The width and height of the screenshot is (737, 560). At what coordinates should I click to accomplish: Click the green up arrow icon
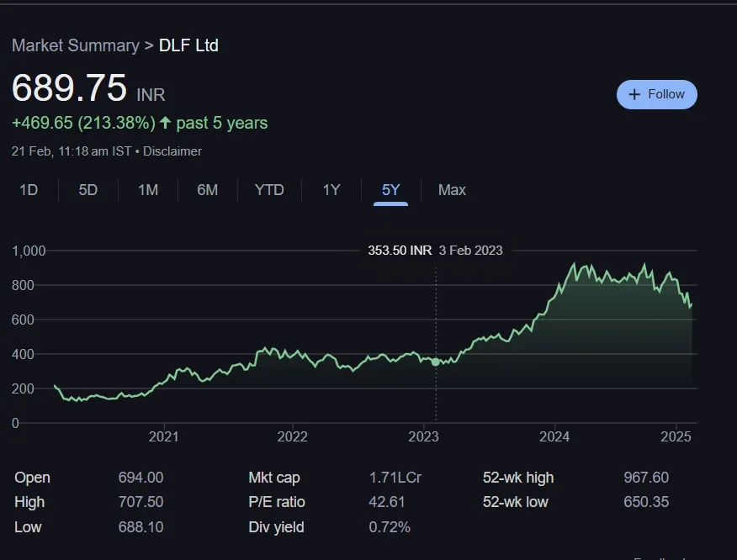pos(165,123)
